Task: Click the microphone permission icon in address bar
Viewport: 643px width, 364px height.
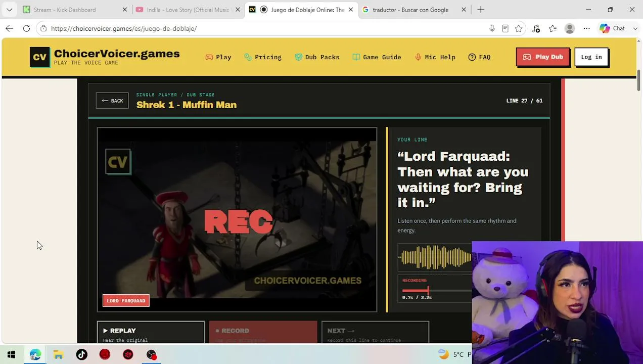Action: pos(492,28)
